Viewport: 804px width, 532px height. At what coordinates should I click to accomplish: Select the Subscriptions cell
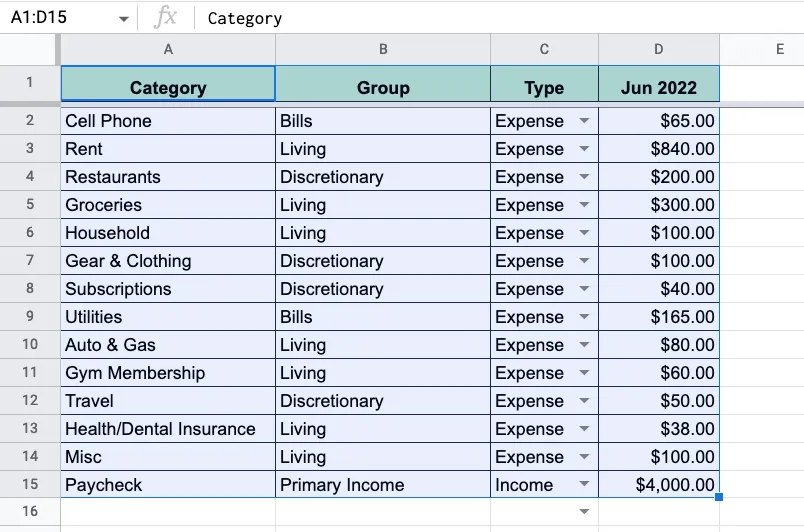coord(168,289)
